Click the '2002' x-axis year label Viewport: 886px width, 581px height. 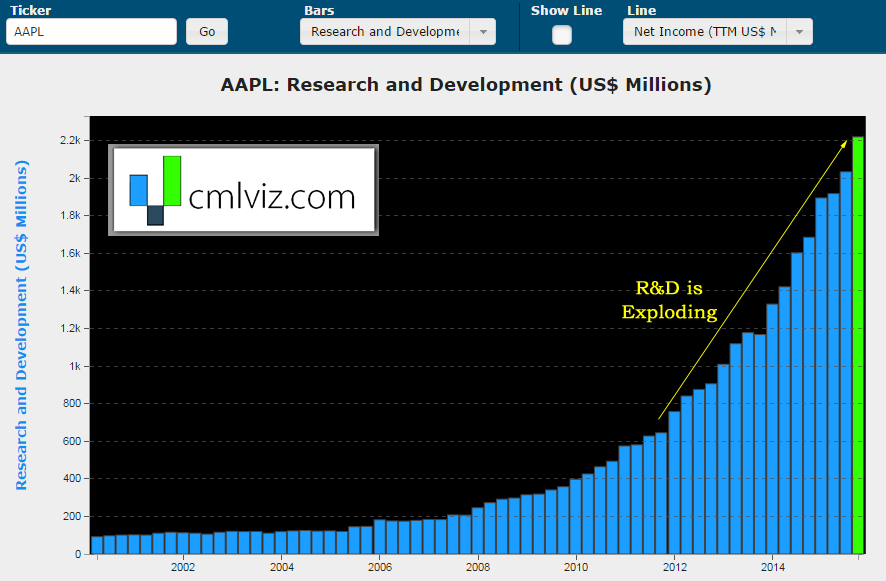pyautogui.click(x=183, y=567)
